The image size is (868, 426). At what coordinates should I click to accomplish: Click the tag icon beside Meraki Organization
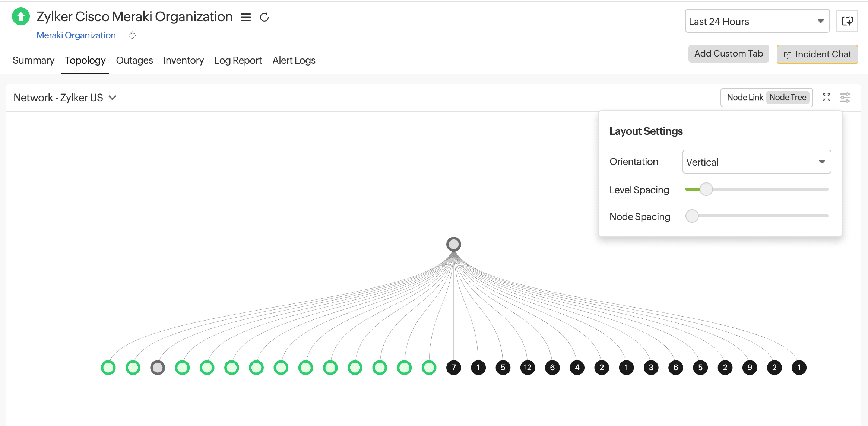[132, 35]
